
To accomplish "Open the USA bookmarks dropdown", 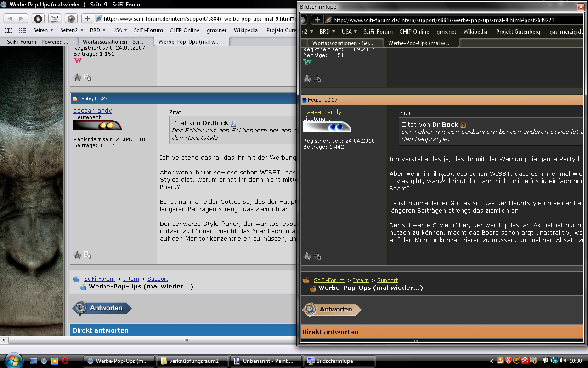I will point(120,30).
